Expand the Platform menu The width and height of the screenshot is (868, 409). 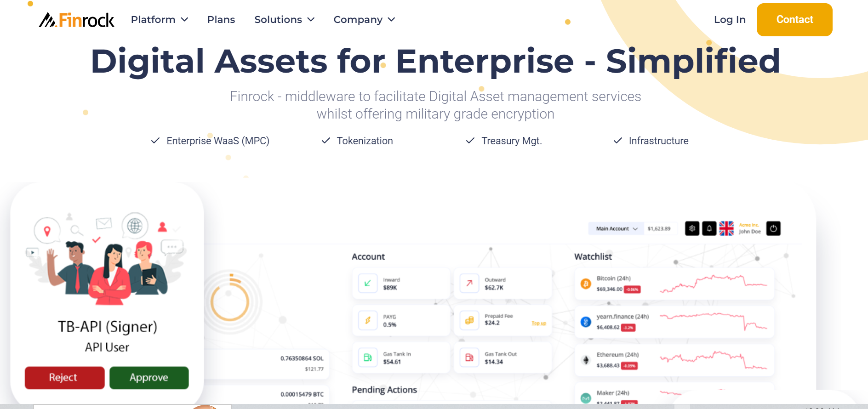pos(160,19)
